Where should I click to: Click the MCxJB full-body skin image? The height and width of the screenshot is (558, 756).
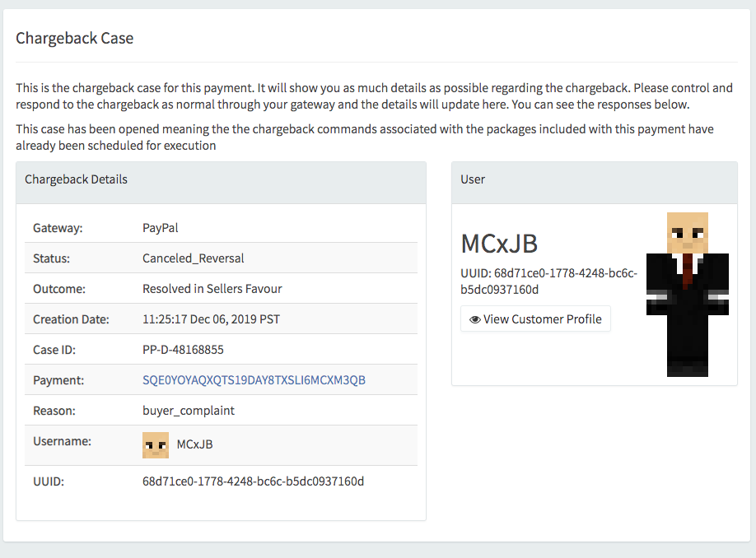click(688, 295)
